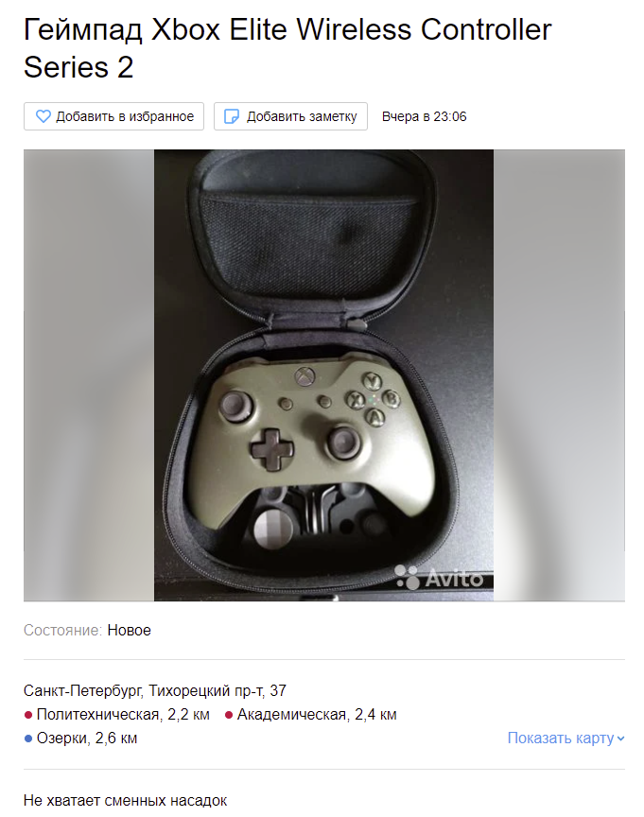Click the Avito watermark logo on the photo
This screenshot has width=644, height=817.
[x=439, y=578]
